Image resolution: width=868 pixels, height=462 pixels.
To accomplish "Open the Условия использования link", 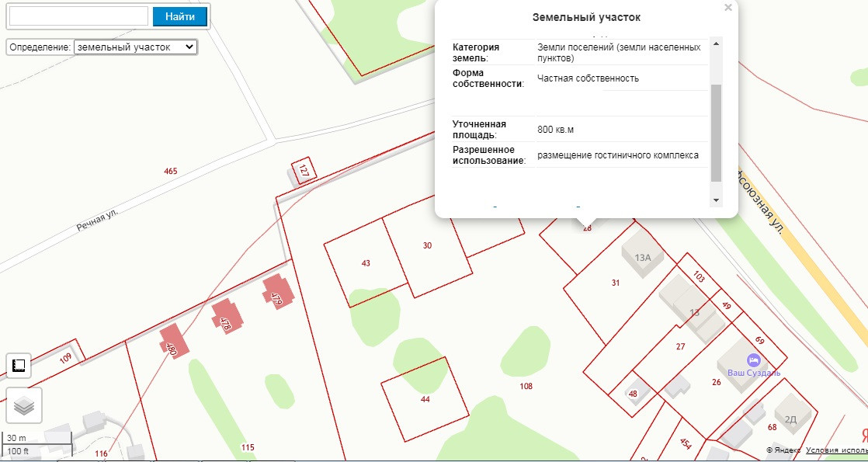I will click(x=836, y=450).
